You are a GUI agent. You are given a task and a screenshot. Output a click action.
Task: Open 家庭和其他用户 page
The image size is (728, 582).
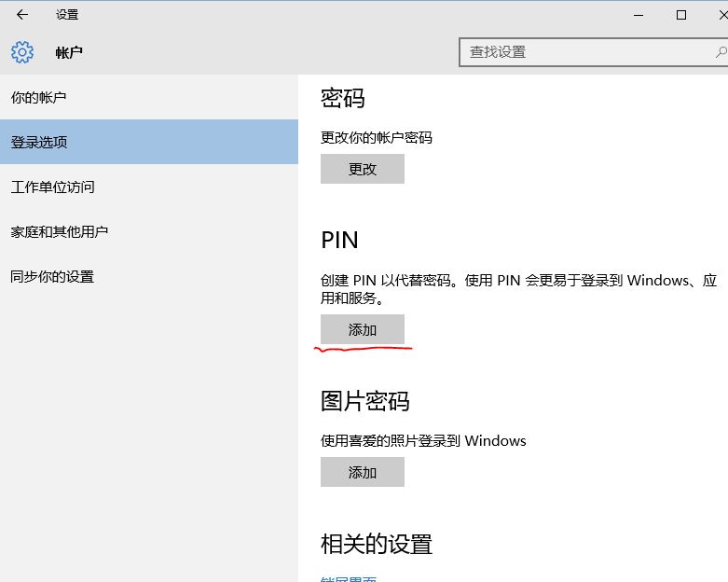pos(60,232)
